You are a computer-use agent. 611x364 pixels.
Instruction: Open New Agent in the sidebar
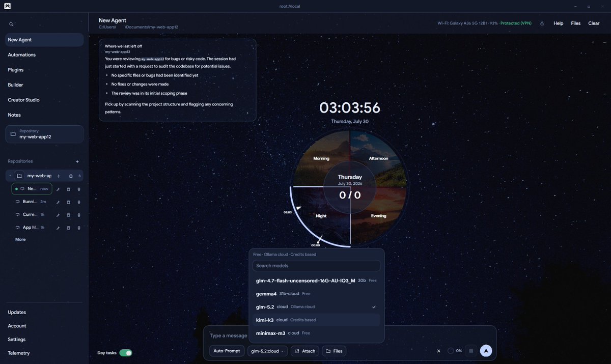[x=44, y=40]
